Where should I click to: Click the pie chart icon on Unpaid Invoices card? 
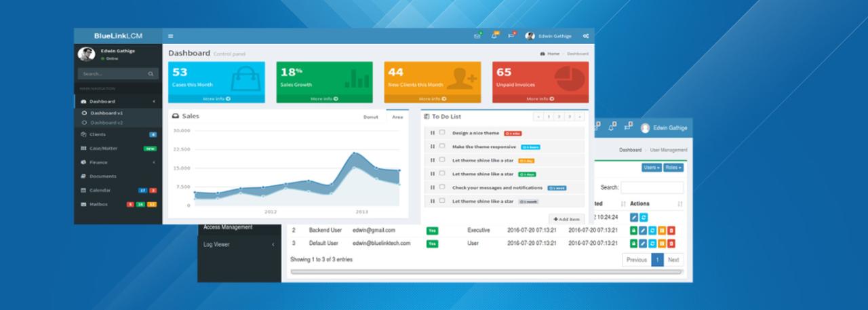click(x=571, y=79)
